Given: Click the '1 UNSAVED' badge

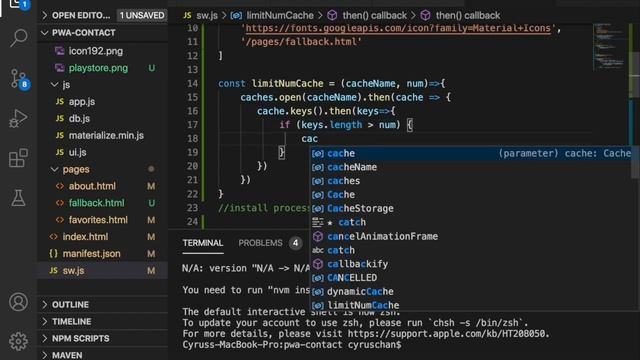Looking at the screenshot, I should pyautogui.click(x=142, y=16).
